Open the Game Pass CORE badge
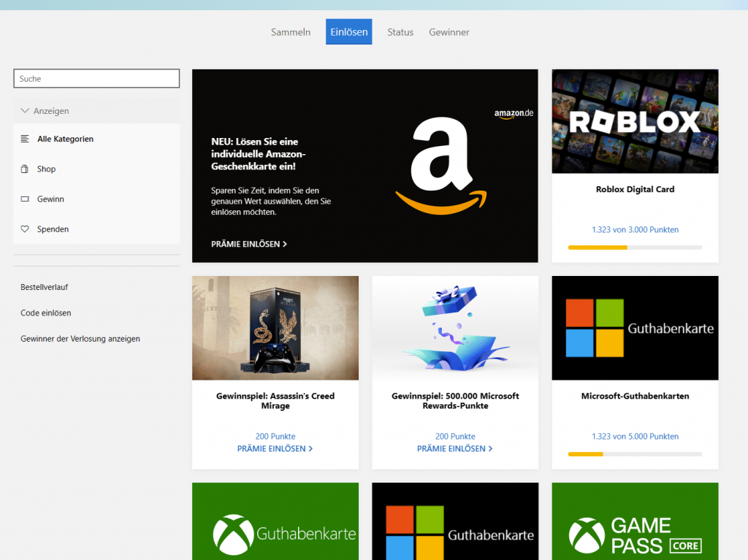This screenshot has height=560, width=748. [x=686, y=545]
